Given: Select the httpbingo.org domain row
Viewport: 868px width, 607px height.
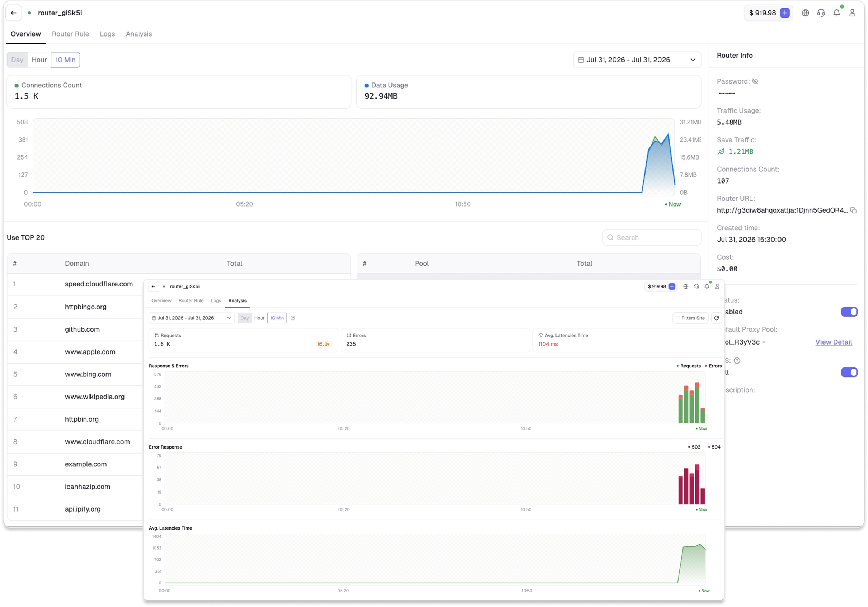Looking at the screenshot, I should pyautogui.click(x=85, y=307).
